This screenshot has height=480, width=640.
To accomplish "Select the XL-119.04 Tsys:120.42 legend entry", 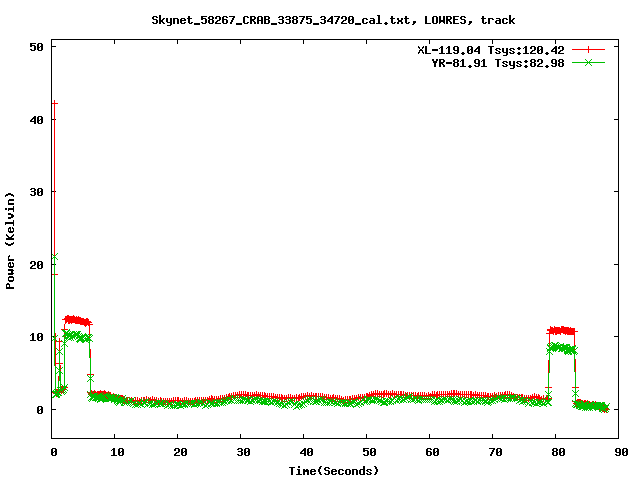I will (491, 50).
